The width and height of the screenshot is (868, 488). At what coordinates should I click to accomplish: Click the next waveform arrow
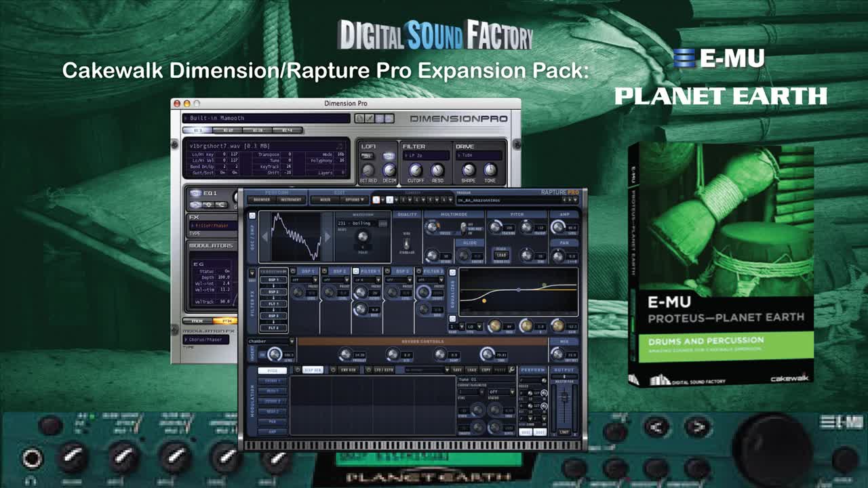pyautogui.click(x=328, y=237)
